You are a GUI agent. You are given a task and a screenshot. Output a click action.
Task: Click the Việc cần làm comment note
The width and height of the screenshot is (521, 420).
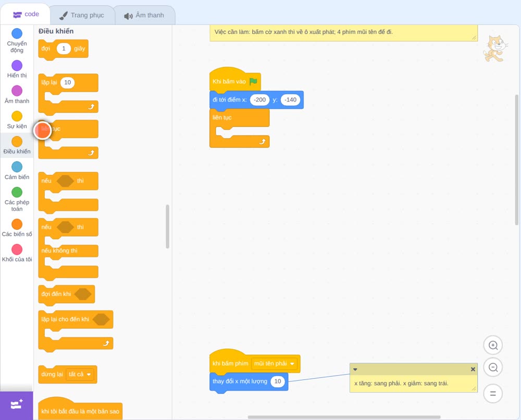(x=343, y=32)
